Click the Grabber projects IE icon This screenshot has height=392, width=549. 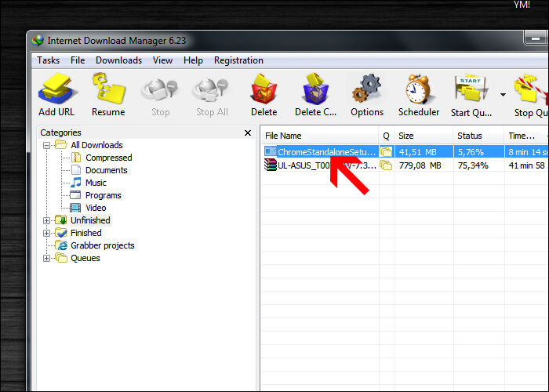pyautogui.click(x=61, y=245)
